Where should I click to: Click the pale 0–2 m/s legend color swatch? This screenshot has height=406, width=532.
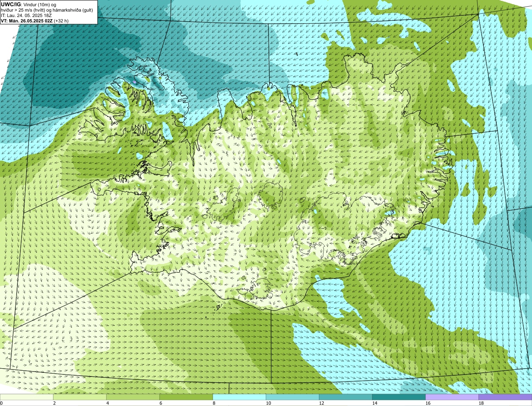27,397
